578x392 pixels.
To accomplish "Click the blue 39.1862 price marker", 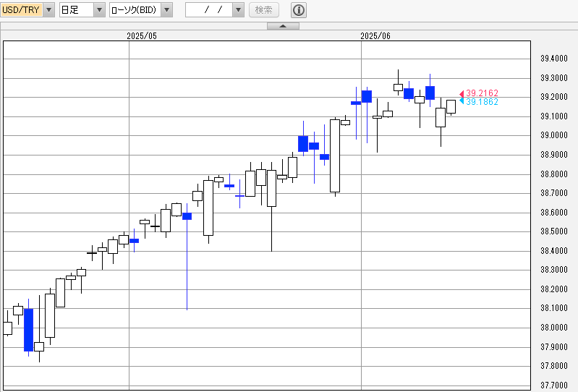I will pos(479,102).
